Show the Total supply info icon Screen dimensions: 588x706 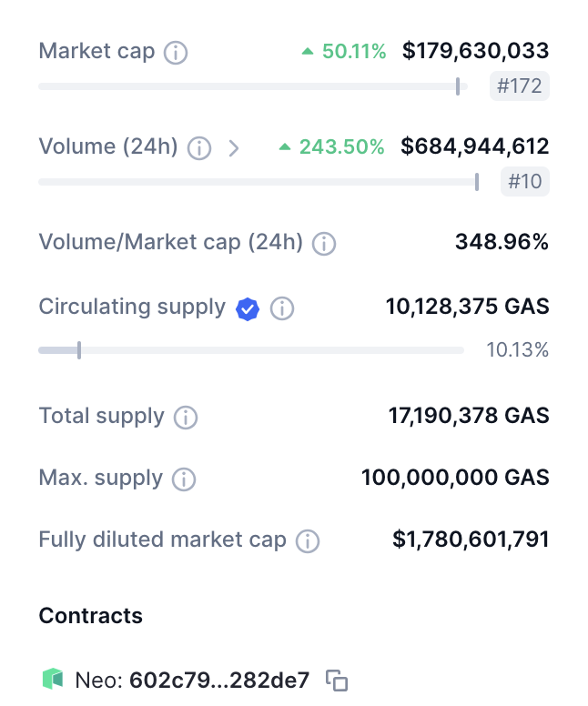186,418
